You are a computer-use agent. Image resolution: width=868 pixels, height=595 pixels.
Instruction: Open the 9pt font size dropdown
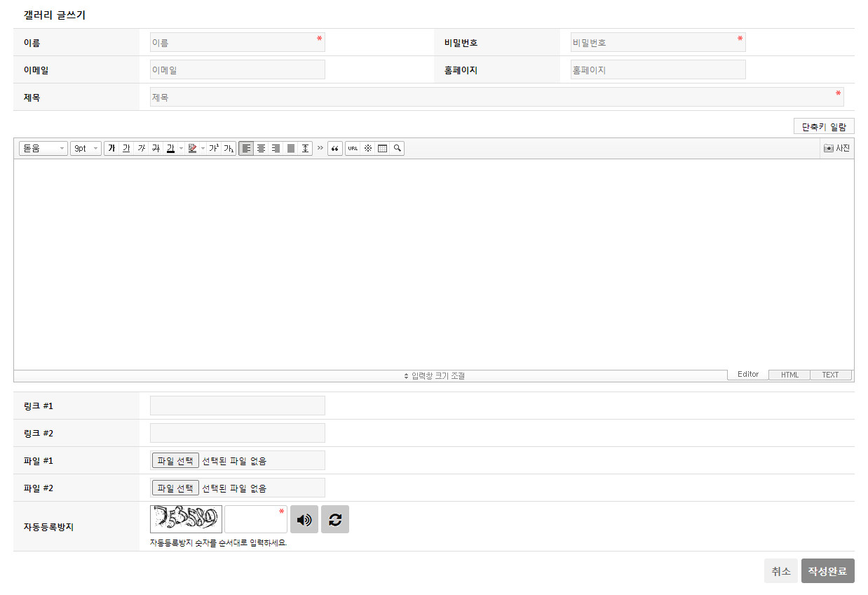[86, 149]
